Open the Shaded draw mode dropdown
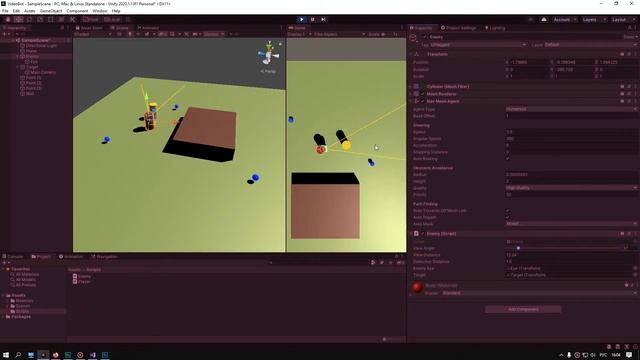The width and height of the screenshot is (640, 360). coord(93,34)
